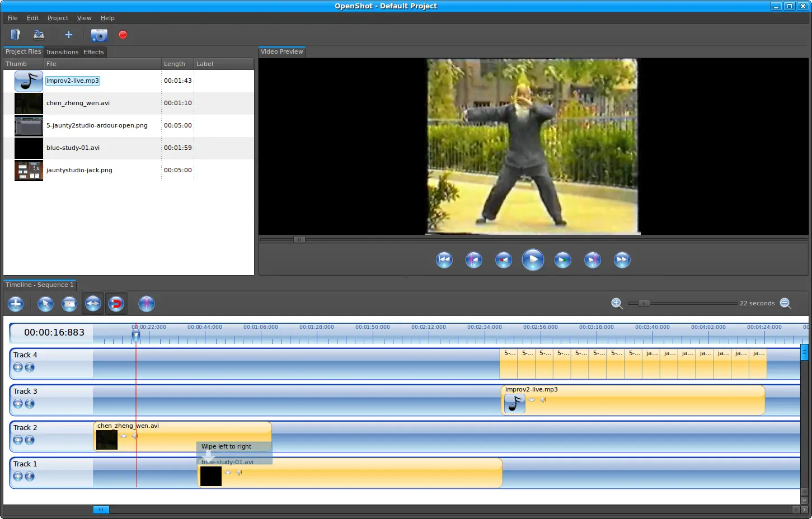Import files with the blue plus icon

(x=69, y=35)
